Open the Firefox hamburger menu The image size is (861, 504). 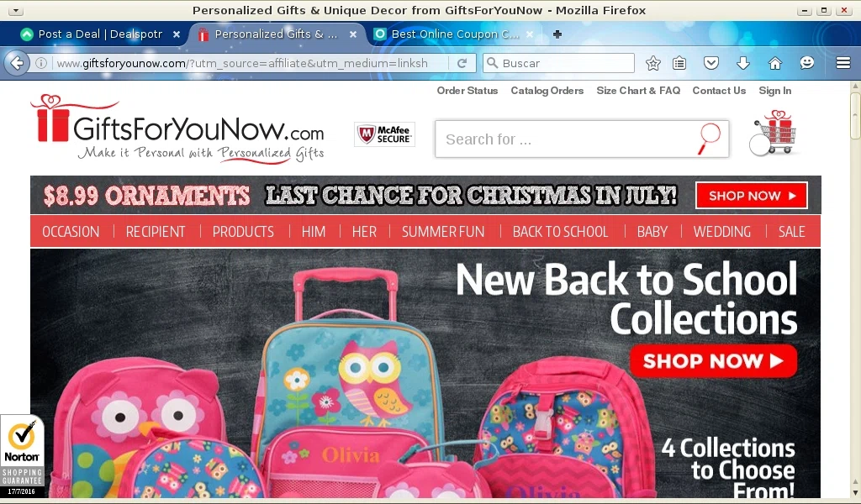point(843,63)
